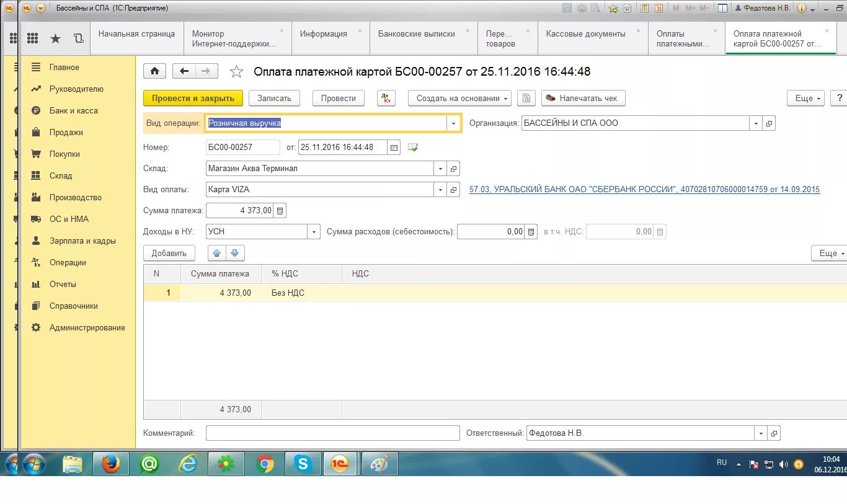Select the Без НДС cell
Screen dimensions: 847x504
tap(301, 293)
